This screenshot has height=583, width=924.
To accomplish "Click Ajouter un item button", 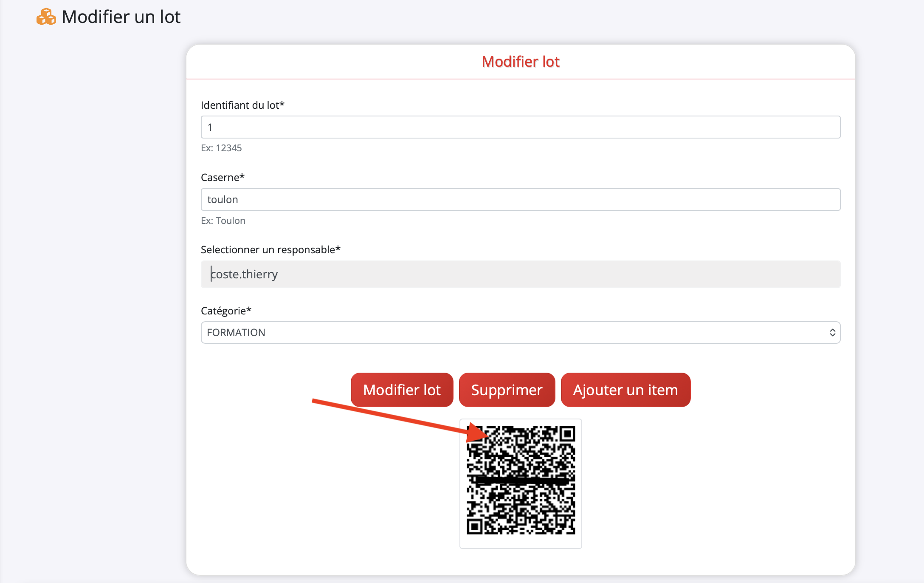I will (x=625, y=390).
